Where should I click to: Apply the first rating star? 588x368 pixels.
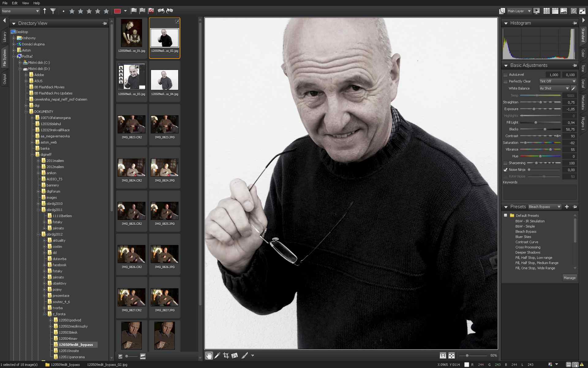[x=72, y=11]
